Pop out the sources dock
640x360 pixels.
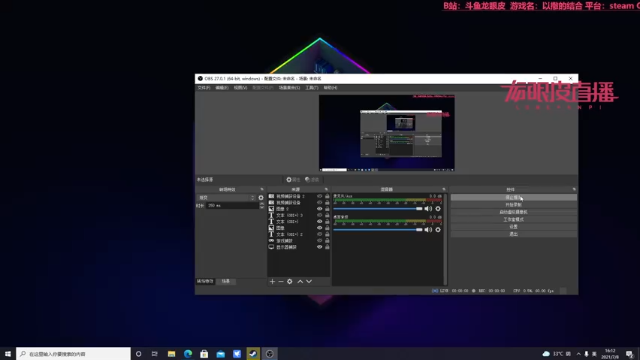point(326,189)
